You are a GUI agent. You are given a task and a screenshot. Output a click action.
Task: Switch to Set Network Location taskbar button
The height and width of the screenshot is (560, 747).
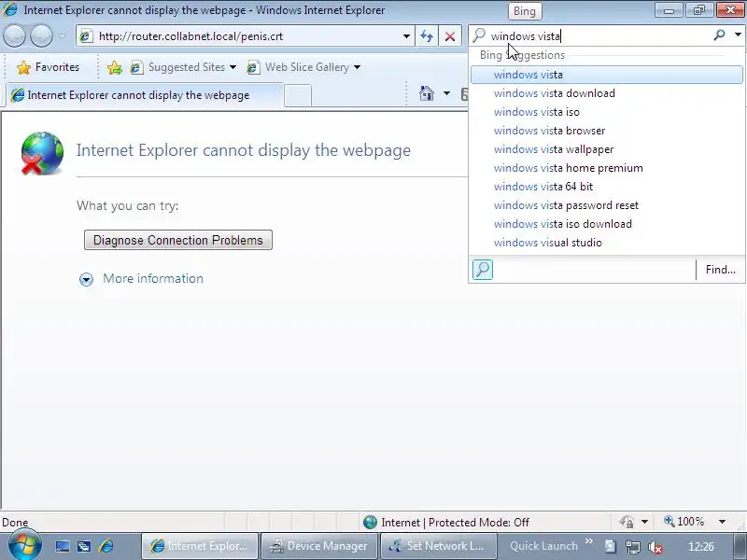(x=438, y=546)
